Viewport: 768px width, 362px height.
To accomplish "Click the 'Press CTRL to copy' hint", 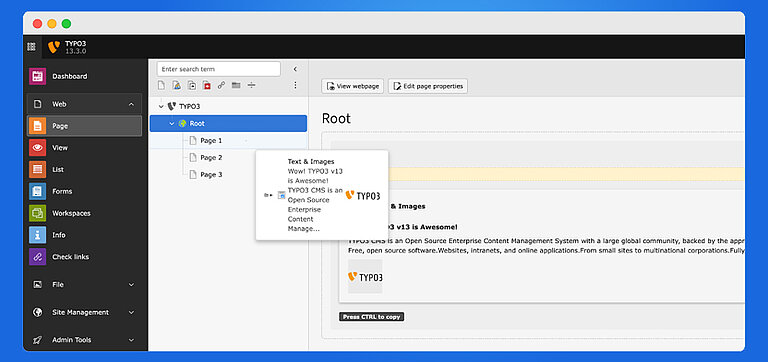I will (x=372, y=317).
